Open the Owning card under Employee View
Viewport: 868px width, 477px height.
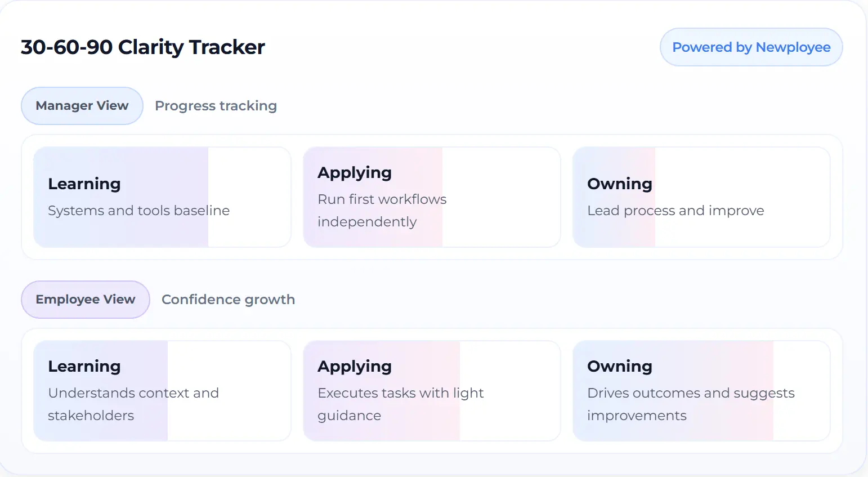701,390
